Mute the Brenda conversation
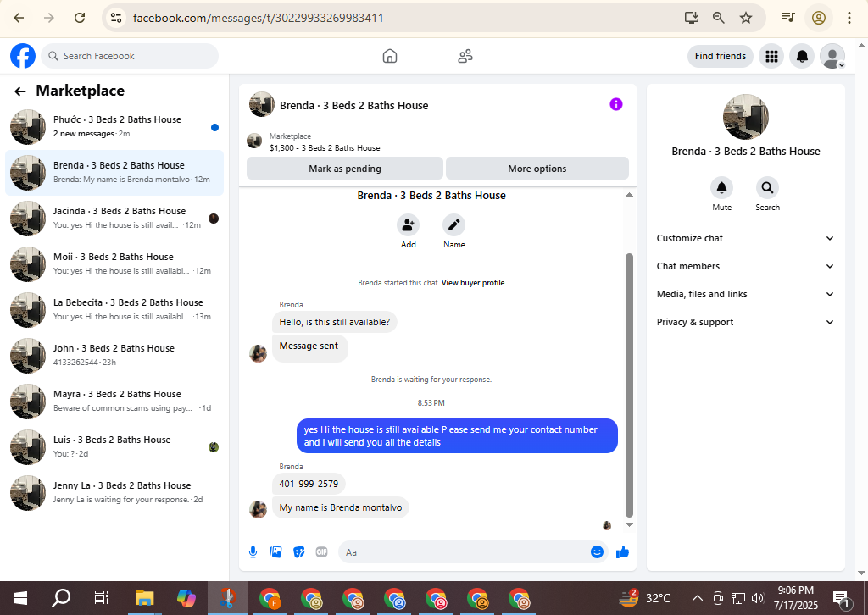 pos(722,188)
